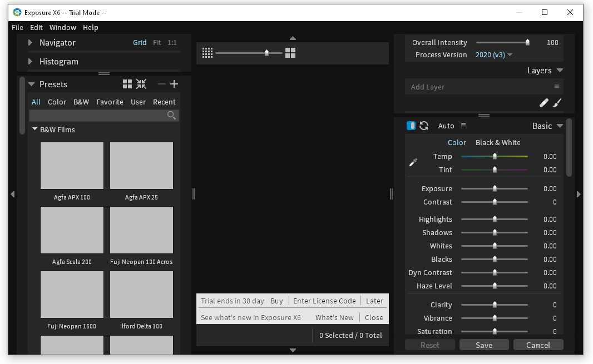Close the what's new banner
Screen dimensions: 593x364
pyautogui.click(x=374, y=317)
